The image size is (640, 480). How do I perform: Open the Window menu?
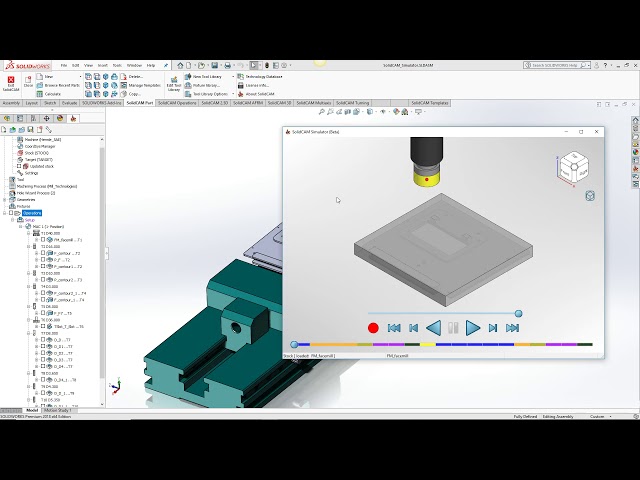pos(134,65)
